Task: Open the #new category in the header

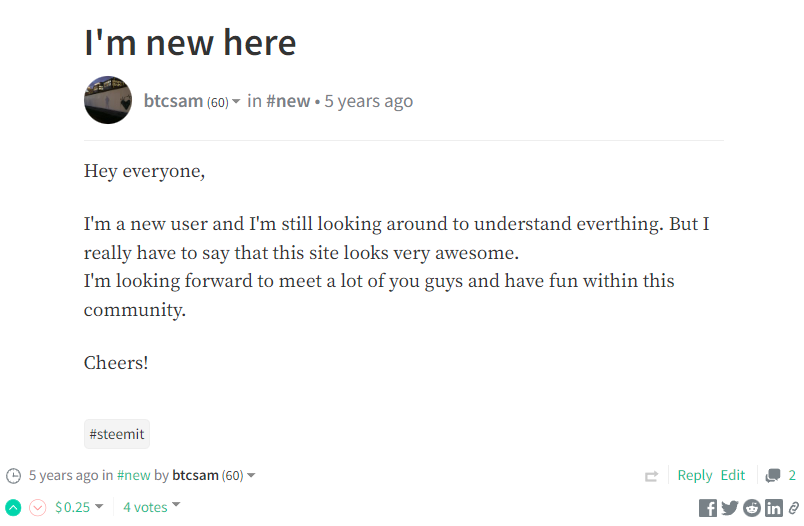Action: (288, 101)
